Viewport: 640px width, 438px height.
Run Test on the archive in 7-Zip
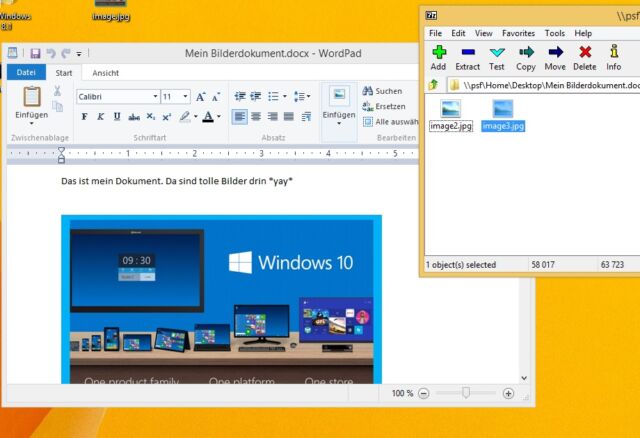tap(497, 57)
